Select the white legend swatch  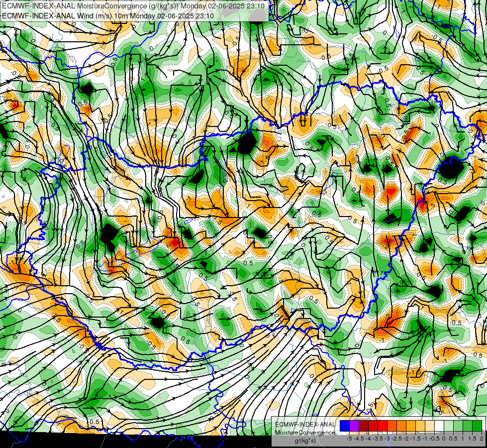coord(439,426)
